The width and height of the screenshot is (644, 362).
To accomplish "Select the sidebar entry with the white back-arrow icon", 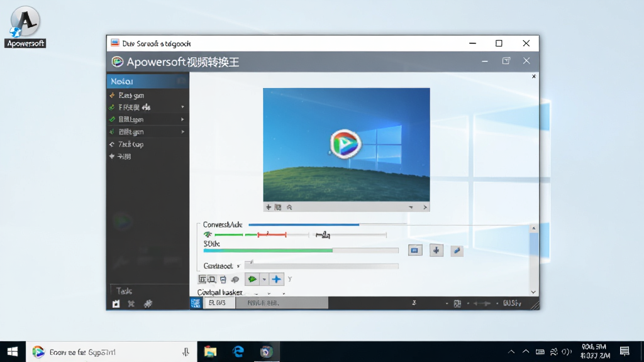I will coord(148,145).
